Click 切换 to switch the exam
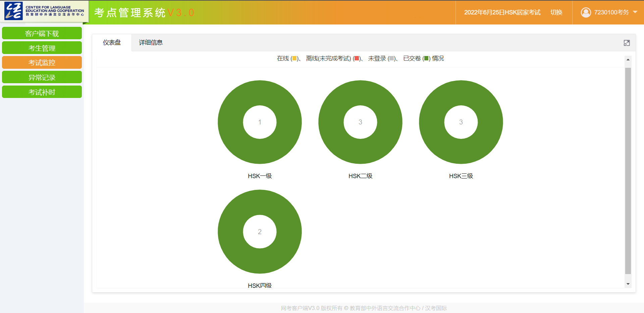 click(x=556, y=12)
